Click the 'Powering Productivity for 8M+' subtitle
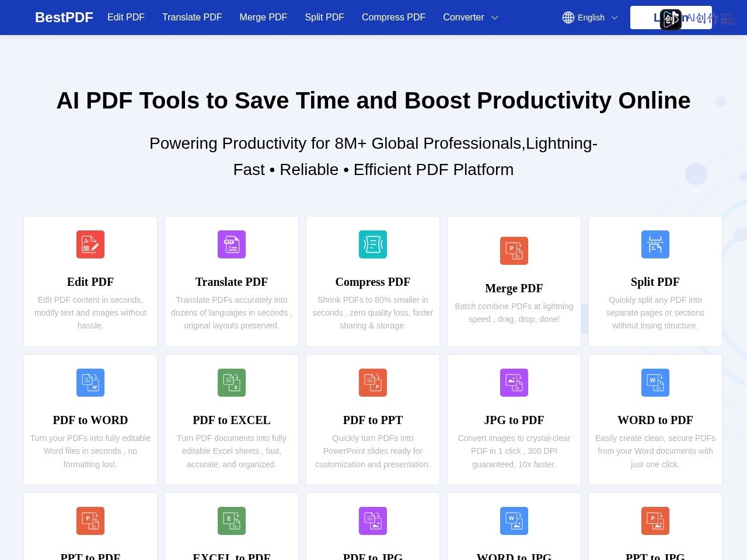The width and height of the screenshot is (747, 560). click(x=373, y=156)
